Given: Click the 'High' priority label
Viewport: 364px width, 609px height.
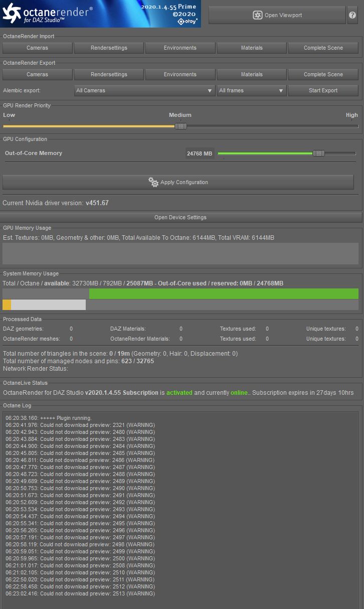Looking at the screenshot, I should click(x=352, y=115).
